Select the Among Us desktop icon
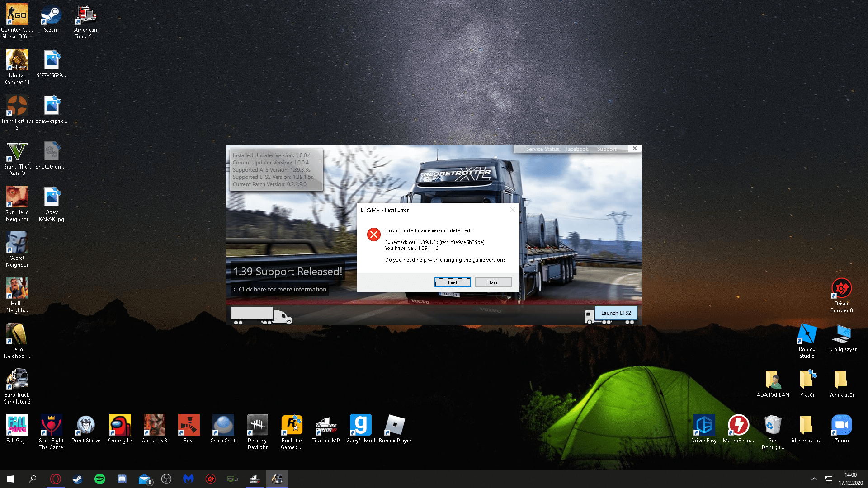The image size is (868, 488). click(120, 426)
